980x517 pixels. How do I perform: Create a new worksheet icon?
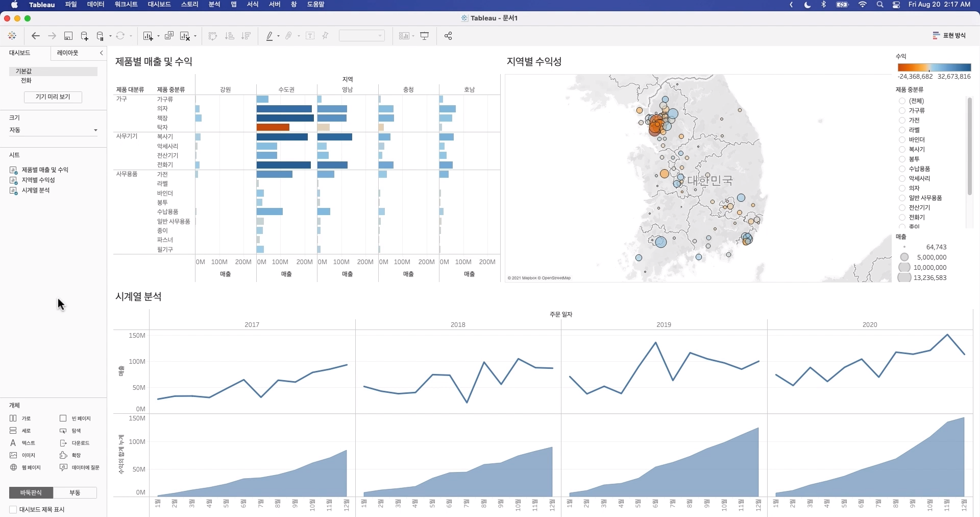(148, 36)
